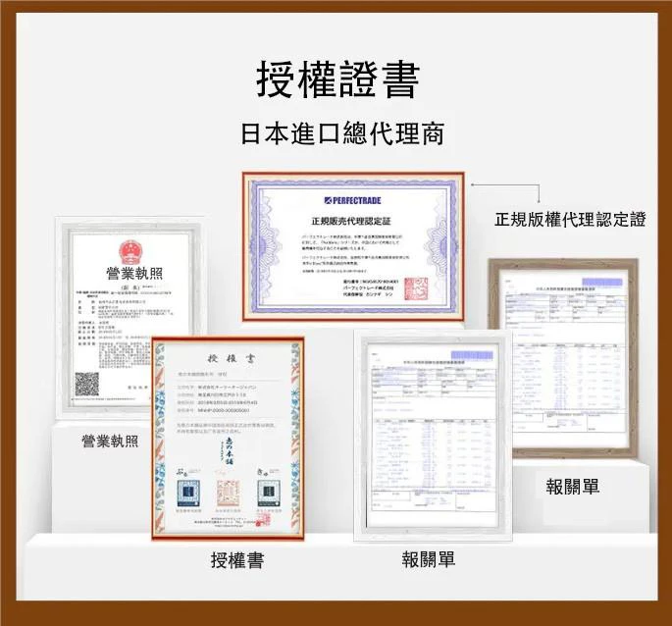Viewport: 672px width, 626px height.
Task: Click the 授權書 caption at the bottom
Action: [236, 560]
